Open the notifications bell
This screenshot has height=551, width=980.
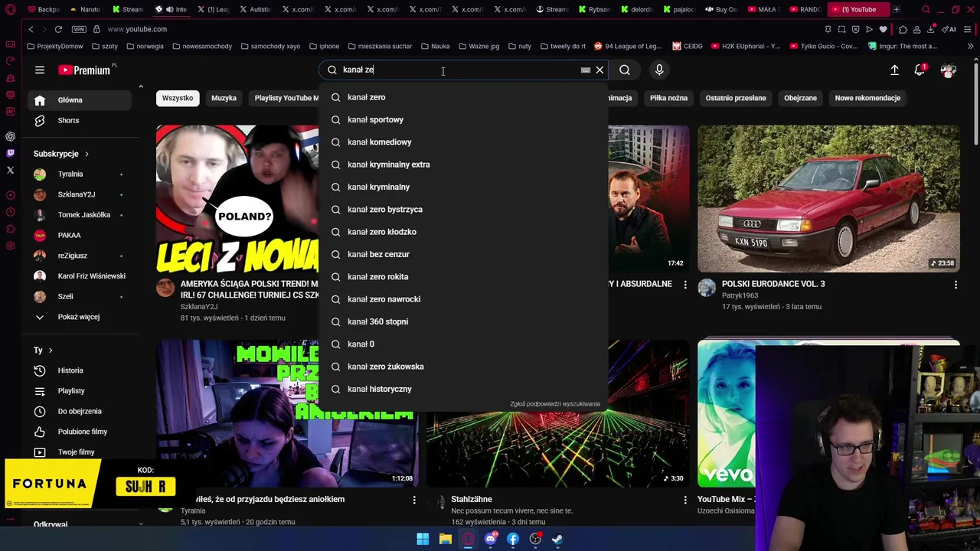tap(920, 70)
